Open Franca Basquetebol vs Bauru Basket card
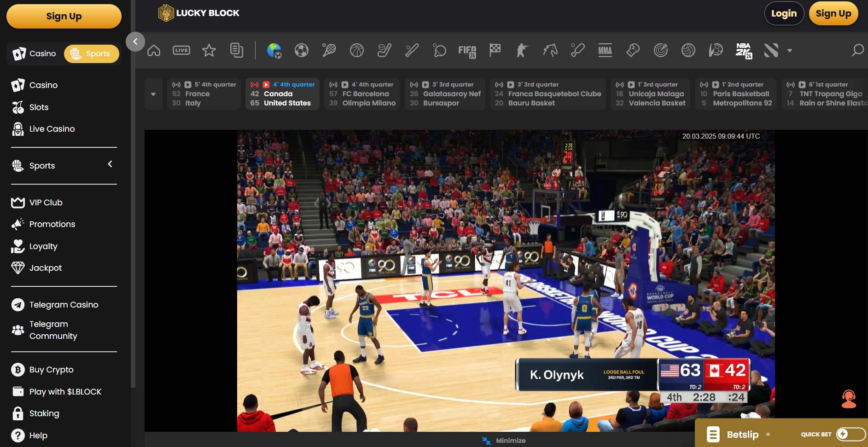Screen dimensions: 868x447 548,94
